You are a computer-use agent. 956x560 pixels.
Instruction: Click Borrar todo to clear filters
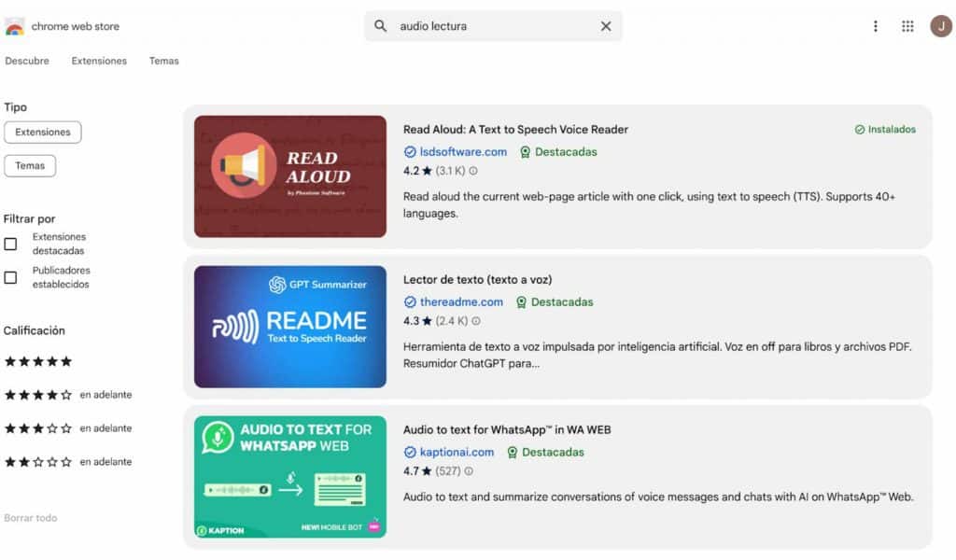pos(31,518)
